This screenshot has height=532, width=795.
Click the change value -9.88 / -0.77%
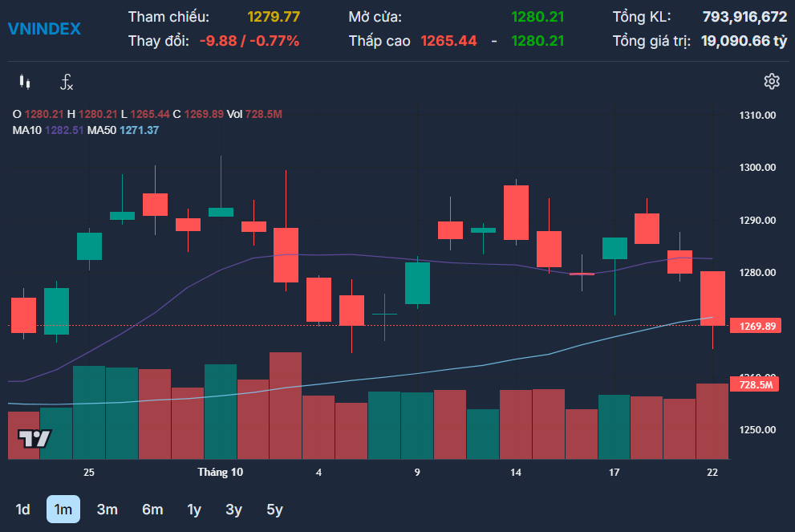tap(249, 41)
